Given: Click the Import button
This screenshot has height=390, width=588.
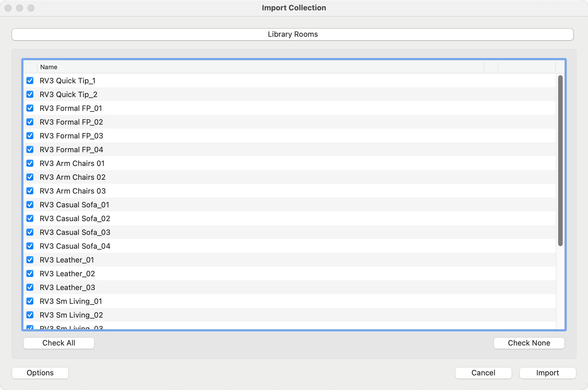Looking at the screenshot, I should tap(547, 373).
